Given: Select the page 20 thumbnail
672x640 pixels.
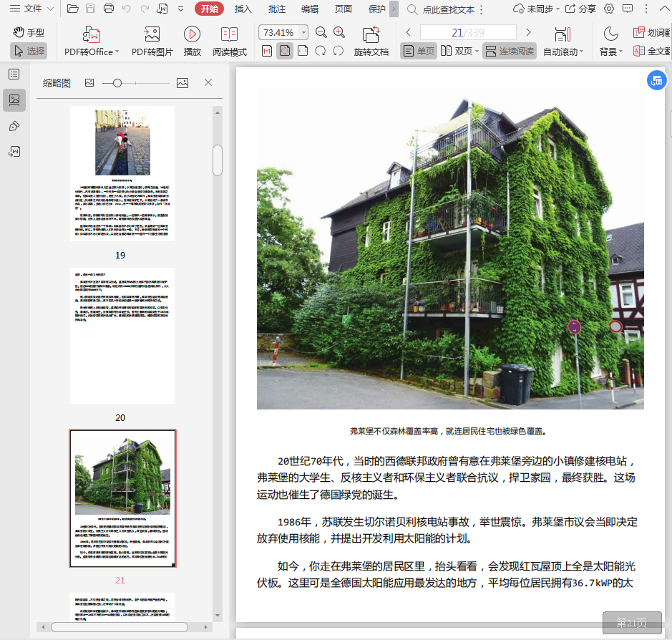Looking at the screenshot, I should (122, 336).
